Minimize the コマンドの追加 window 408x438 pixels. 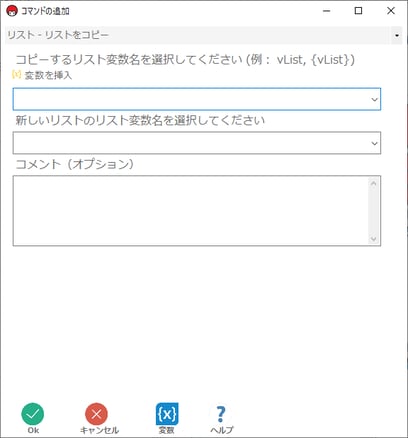coord(327,11)
